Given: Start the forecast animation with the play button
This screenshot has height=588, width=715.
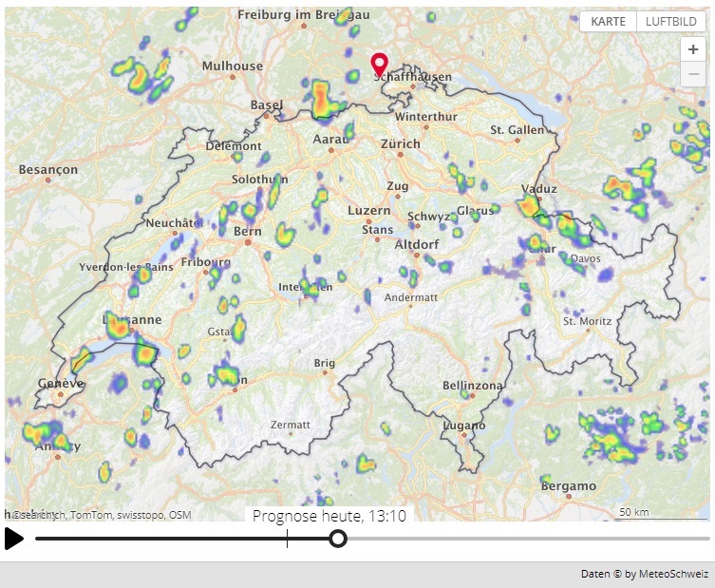Looking at the screenshot, I should point(14,539).
